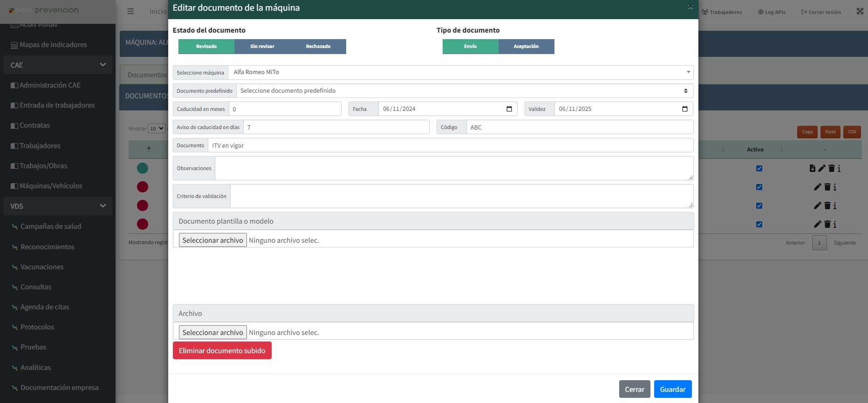Toggle the hamburger sidebar menu icon
This screenshot has height=403, width=868.
pos(130,11)
